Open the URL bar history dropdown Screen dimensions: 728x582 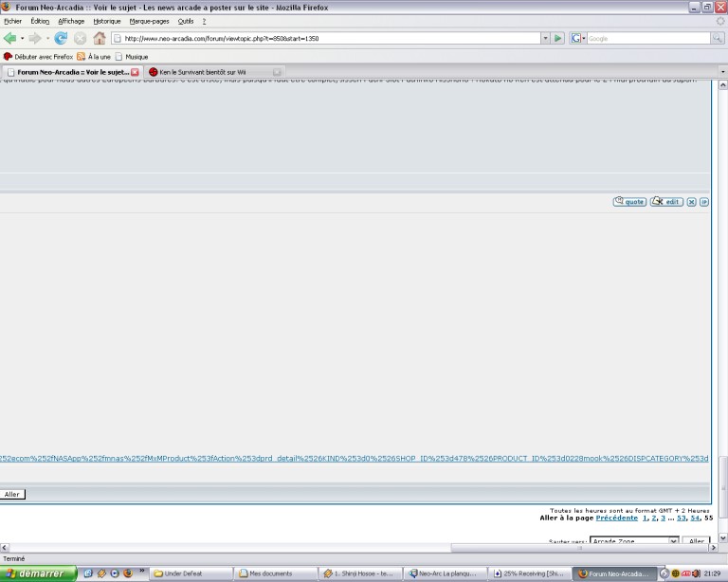click(545, 38)
